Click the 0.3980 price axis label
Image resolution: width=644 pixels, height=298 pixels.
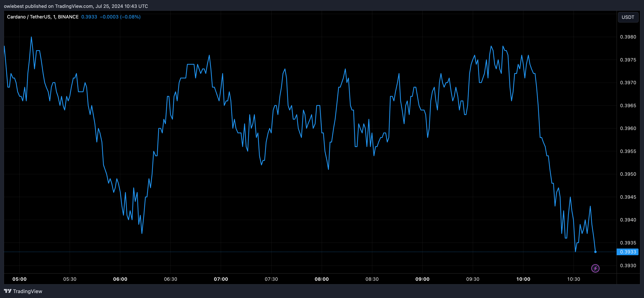point(628,37)
